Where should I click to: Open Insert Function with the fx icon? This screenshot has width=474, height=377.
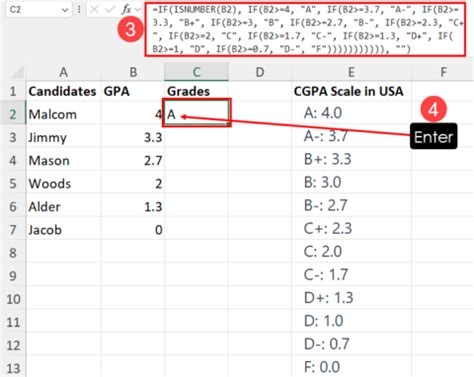tap(126, 10)
